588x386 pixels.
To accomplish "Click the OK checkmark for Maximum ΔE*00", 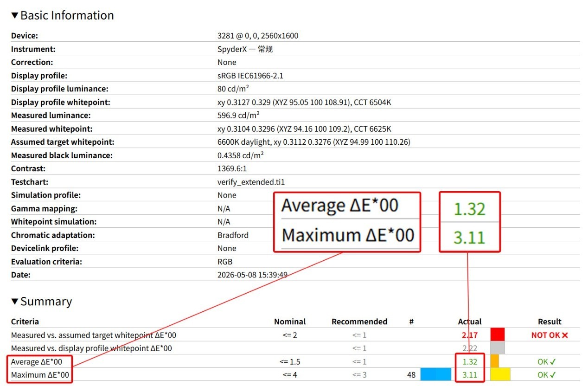I will pos(553,374).
